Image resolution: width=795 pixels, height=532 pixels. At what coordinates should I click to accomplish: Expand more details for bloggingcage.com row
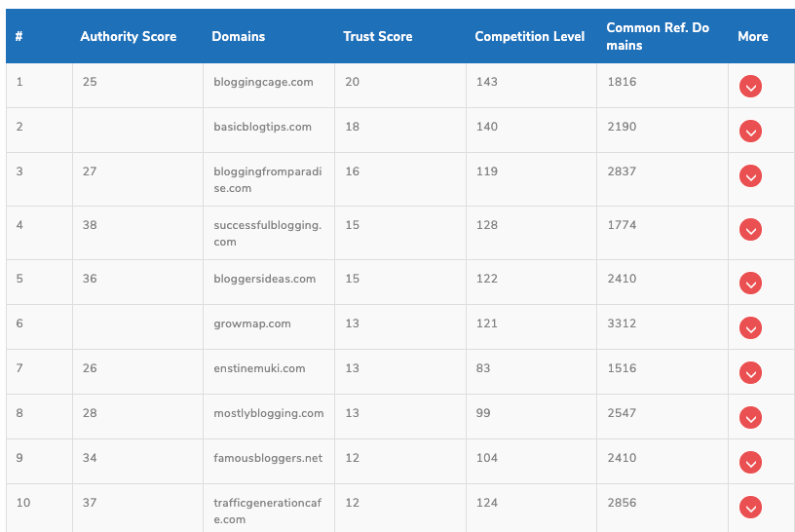click(749, 87)
